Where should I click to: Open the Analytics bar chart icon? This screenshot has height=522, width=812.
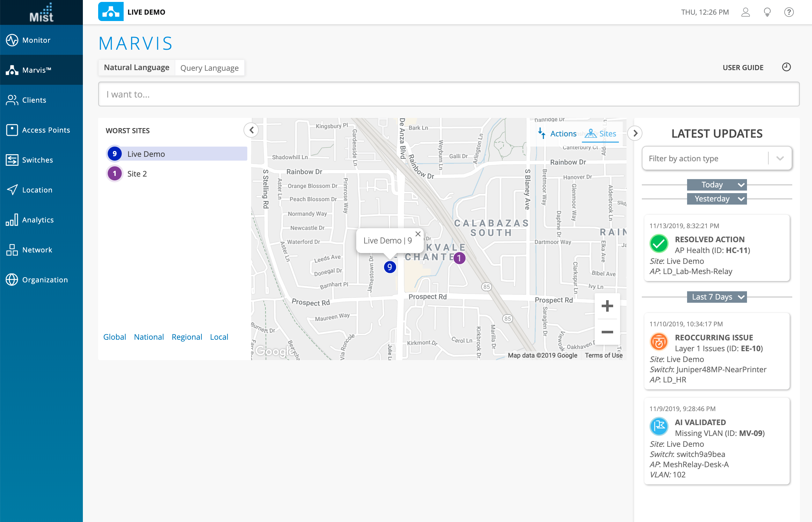point(12,220)
